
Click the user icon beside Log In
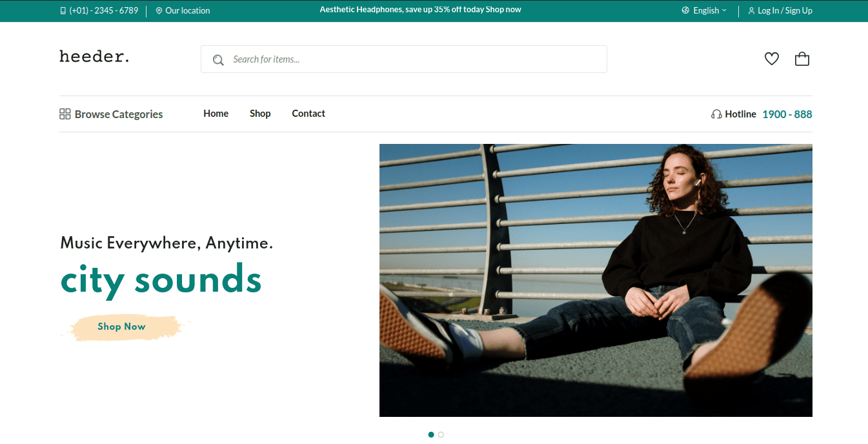(x=751, y=11)
